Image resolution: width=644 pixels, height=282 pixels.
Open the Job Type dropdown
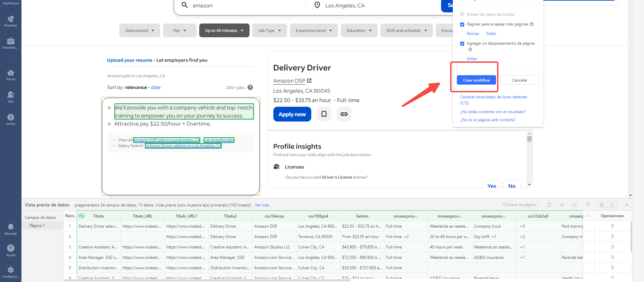[x=269, y=31]
